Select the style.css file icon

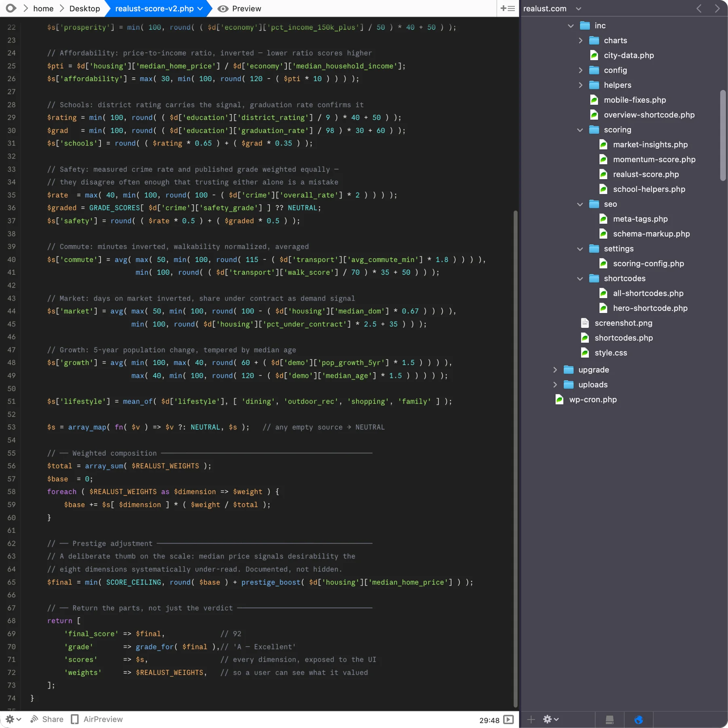(x=585, y=353)
